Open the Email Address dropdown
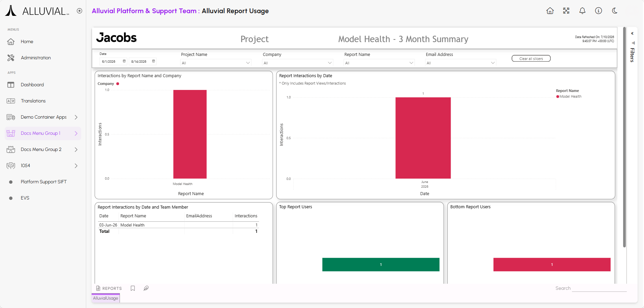Viewport: 644px width, 308px height. tap(460, 63)
